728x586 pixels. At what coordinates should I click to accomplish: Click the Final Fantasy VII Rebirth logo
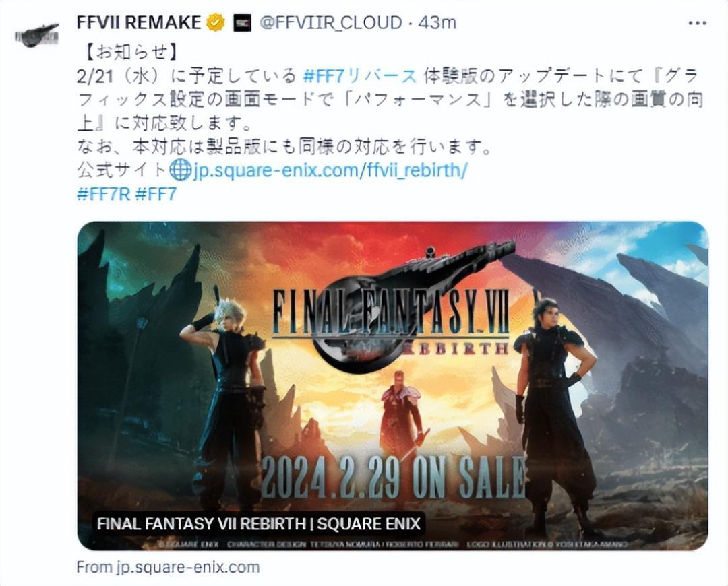click(392, 311)
